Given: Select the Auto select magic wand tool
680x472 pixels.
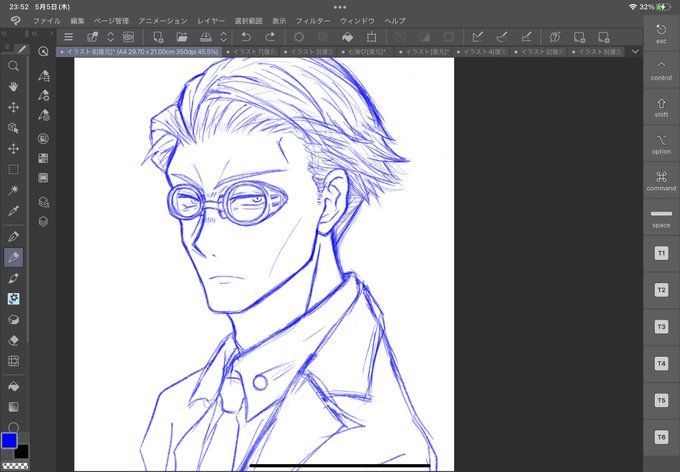Looking at the screenshot, I should (x=13, y=190).
